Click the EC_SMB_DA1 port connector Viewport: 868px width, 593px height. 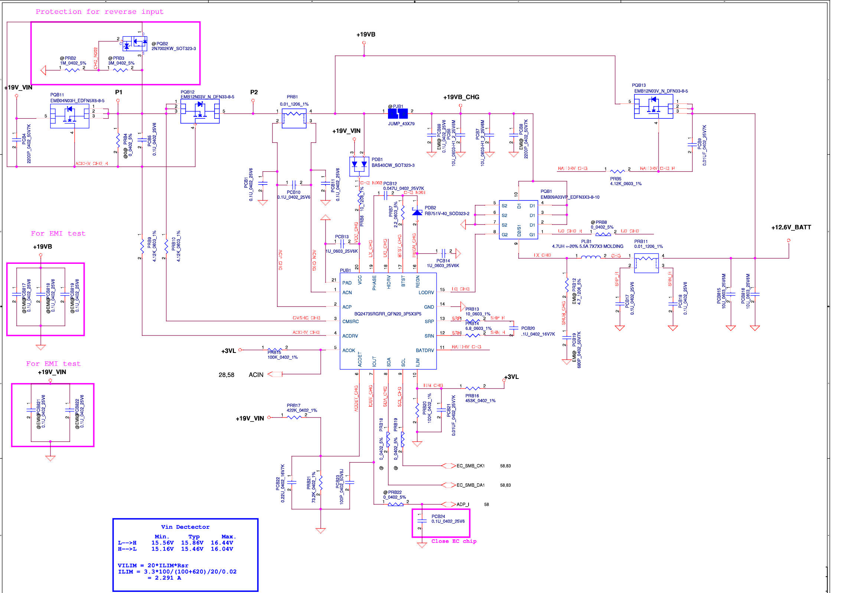[x=448, y=485]
